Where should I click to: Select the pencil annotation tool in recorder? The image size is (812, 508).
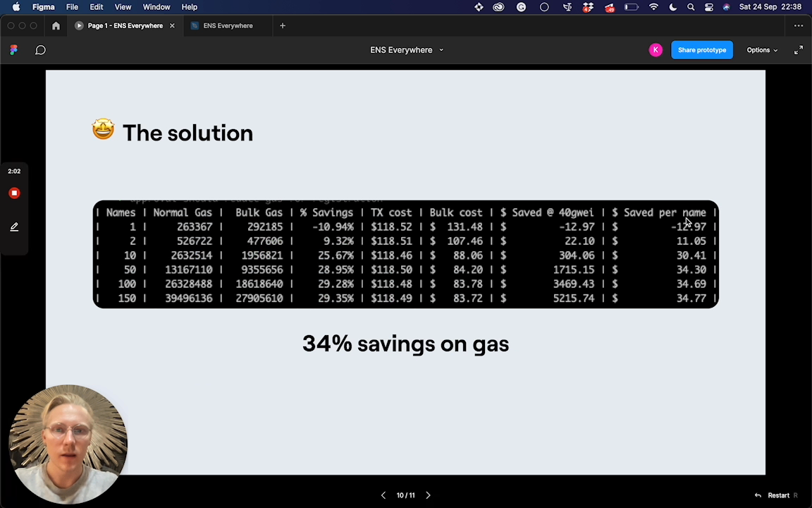click(15, 226)
